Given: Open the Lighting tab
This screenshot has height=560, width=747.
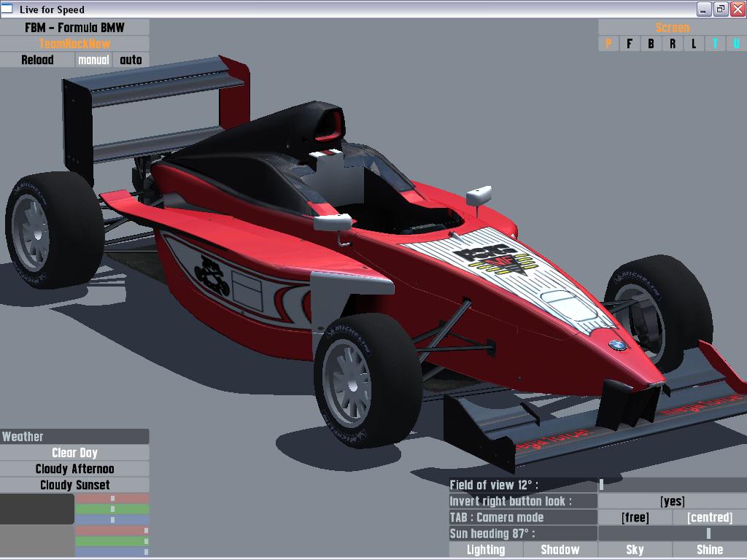Looking at the screenshot, I should (486, 550).
